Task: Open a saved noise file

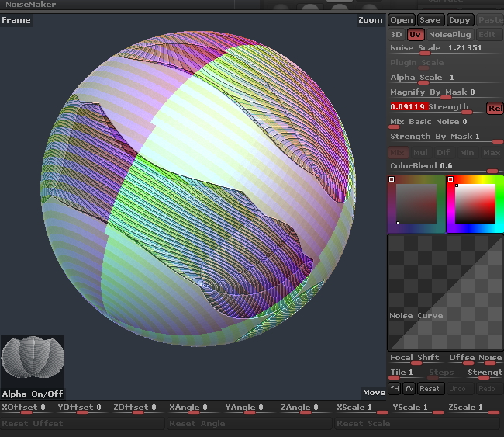Action: (401, 20)
